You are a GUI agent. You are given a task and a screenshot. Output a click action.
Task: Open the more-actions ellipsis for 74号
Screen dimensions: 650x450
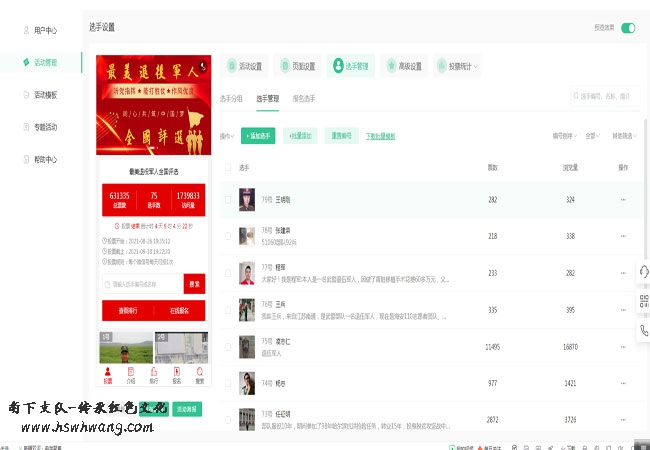tap(623, 383)
